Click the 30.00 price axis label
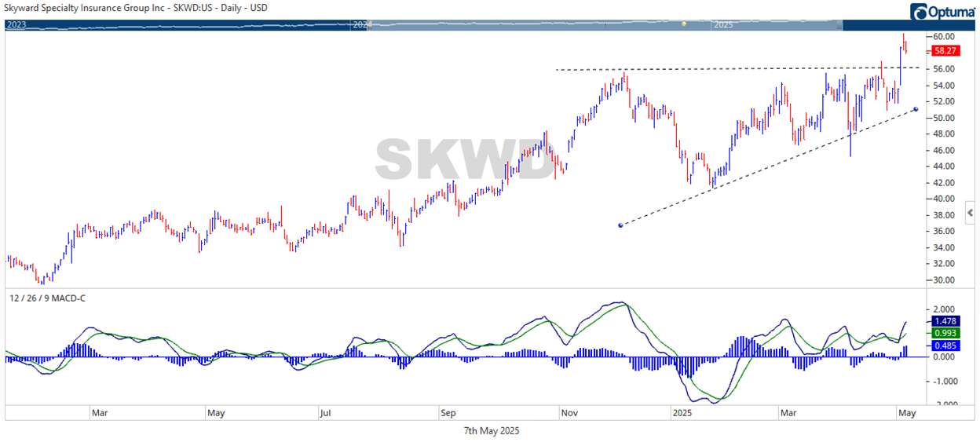Image resolution: width=980 pixels, height=446 pixels. (944, 280)
